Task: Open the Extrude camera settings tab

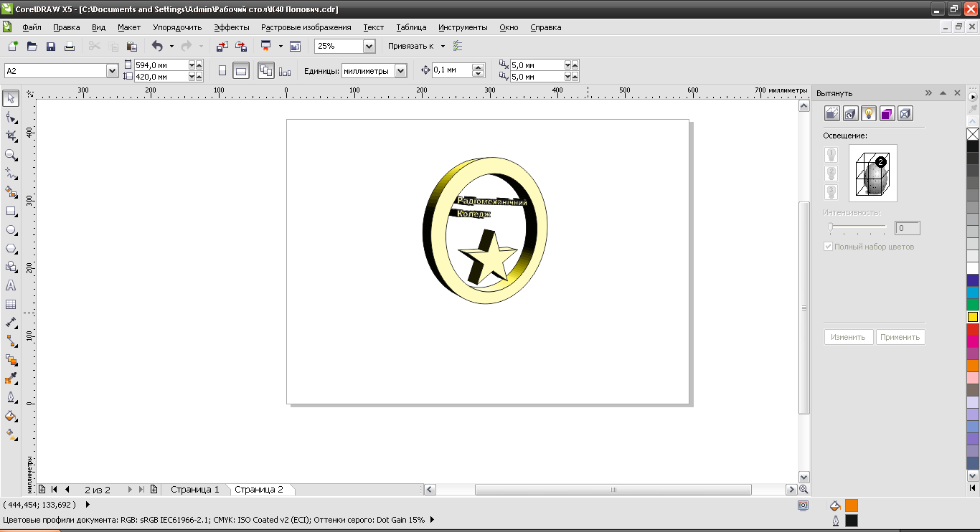Action: (x=831, y=113)
